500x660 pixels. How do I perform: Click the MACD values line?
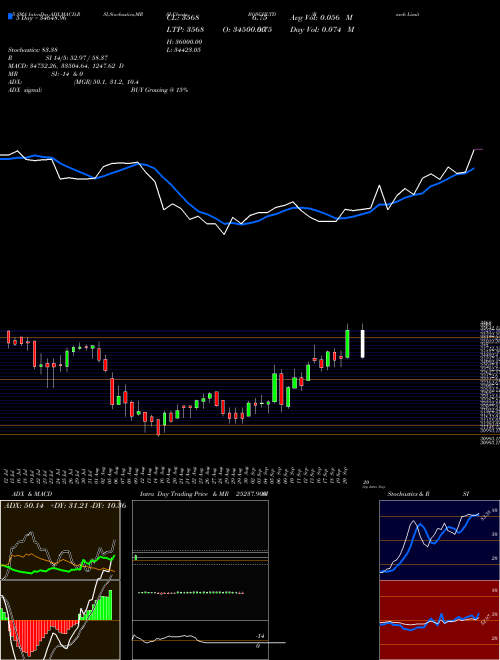point(66,66)
